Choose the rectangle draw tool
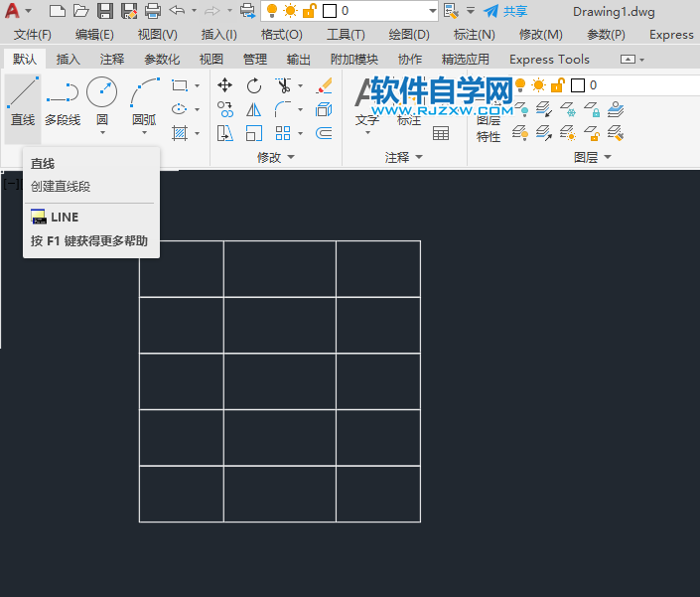 point(180,85)
